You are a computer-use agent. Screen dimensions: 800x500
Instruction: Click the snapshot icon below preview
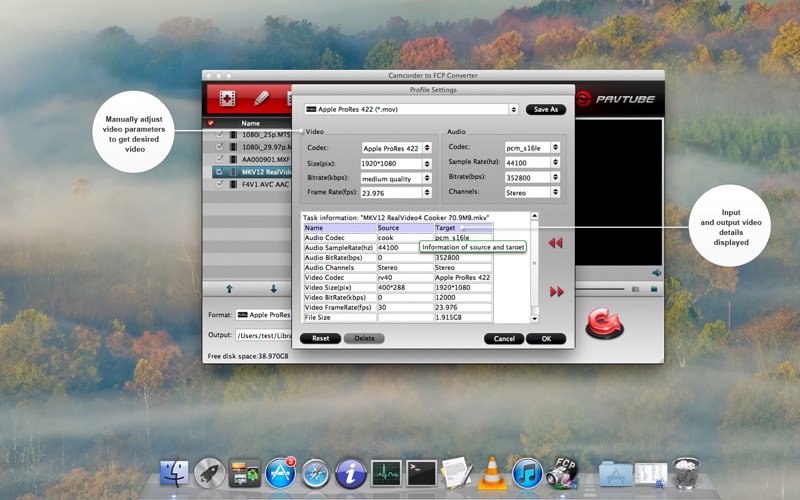pyautogui.click(x=635, y=289)
